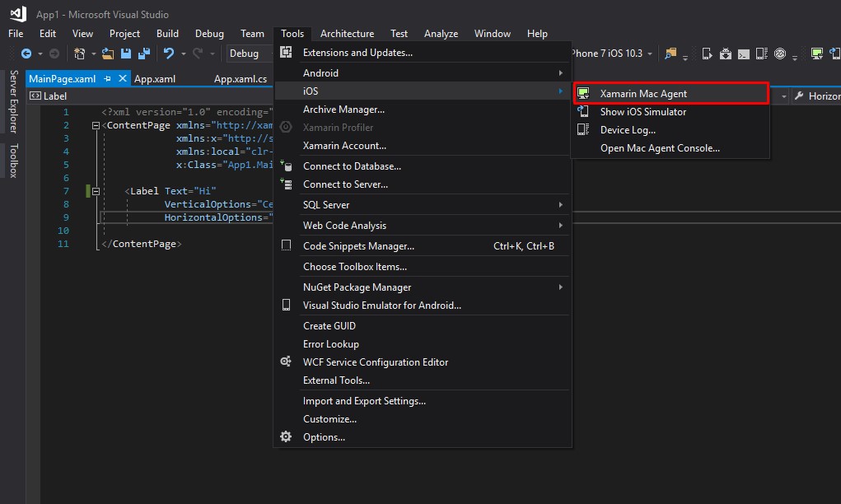Image resolution: width=841 pixels, height=504 pixels.
Task: Click the round striped Xamarin toolbar icon
Action: (780, 53)
